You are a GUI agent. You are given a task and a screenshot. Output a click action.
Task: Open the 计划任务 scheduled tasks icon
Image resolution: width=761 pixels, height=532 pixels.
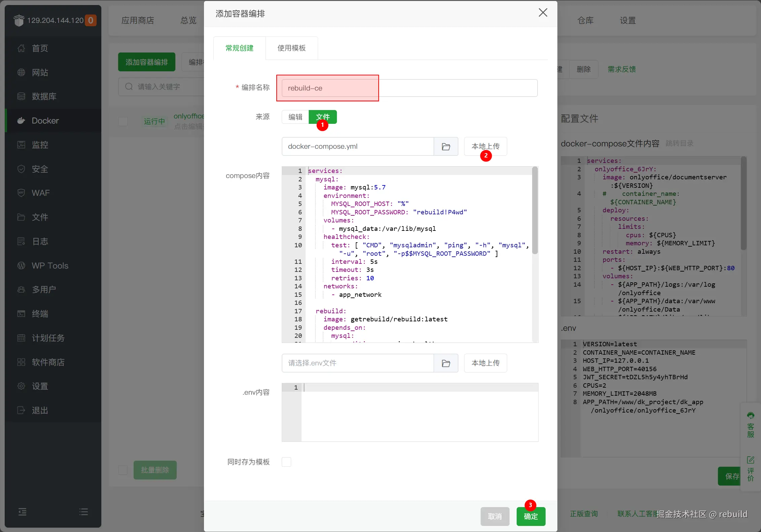click(21, 338)
